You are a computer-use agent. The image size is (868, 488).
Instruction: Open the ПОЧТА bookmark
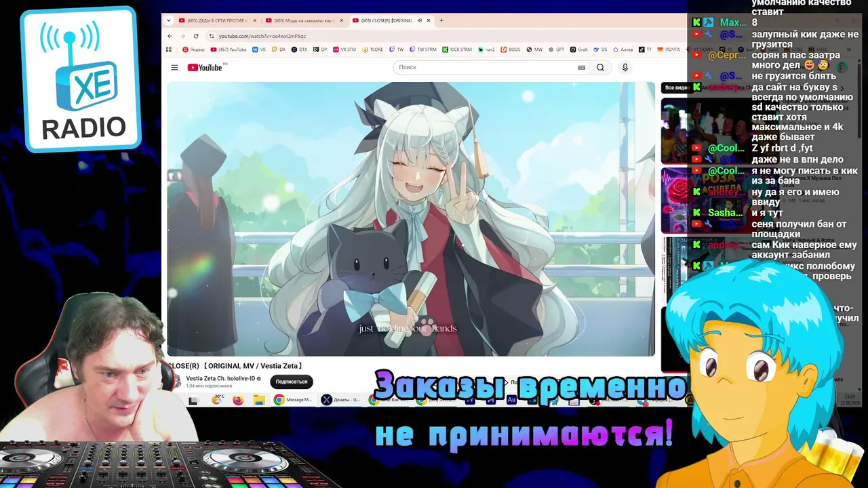point(668,49)
